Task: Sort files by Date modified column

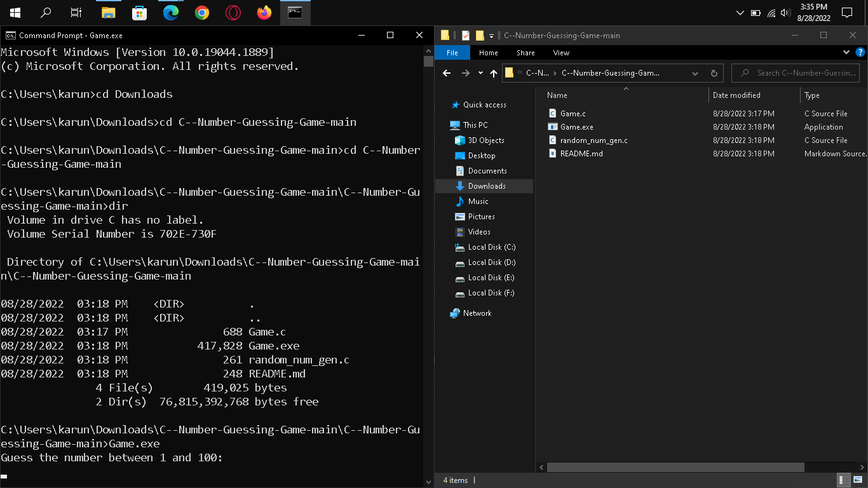Action: (754, 95)
